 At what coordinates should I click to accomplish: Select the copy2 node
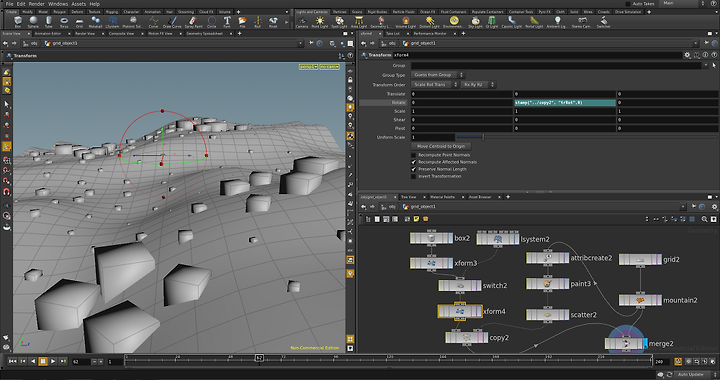[467, 337]
